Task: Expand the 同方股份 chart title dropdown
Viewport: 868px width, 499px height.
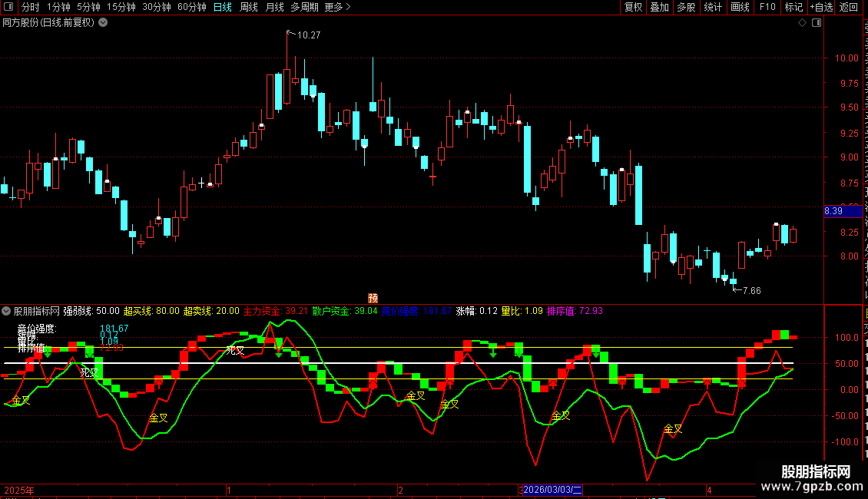Action: point(103,23)
